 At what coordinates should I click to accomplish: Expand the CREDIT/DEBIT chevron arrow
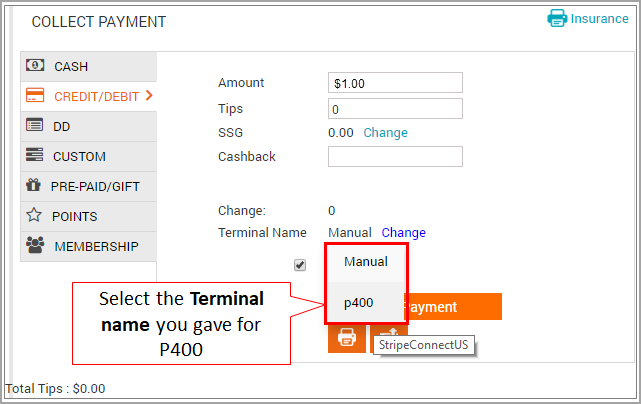[x=149, y=96]
